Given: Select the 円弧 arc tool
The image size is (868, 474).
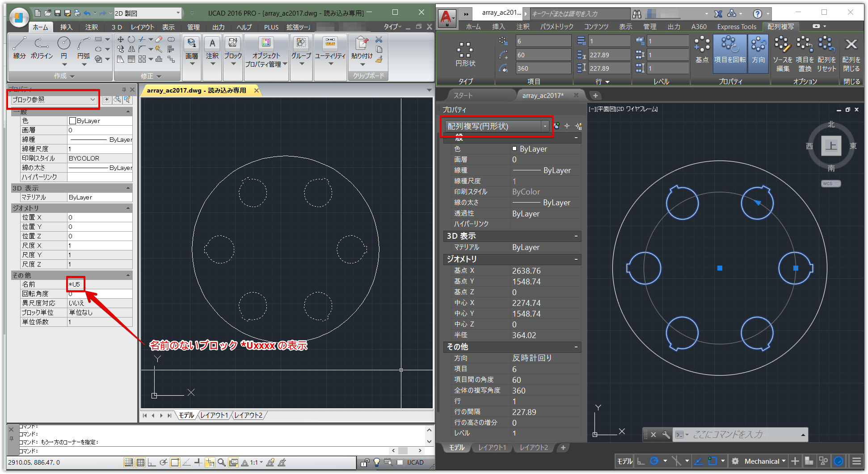Looking at the screenshot, I should click(84, 48).
